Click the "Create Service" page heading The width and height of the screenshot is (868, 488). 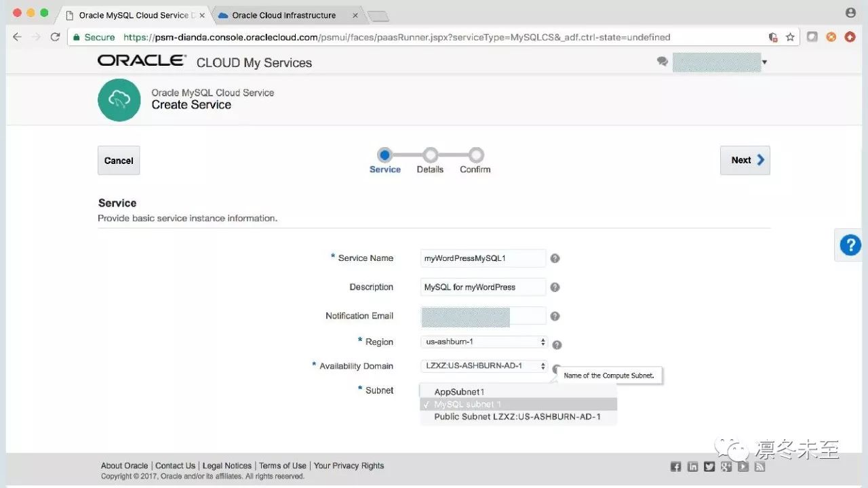coord(191,105)
